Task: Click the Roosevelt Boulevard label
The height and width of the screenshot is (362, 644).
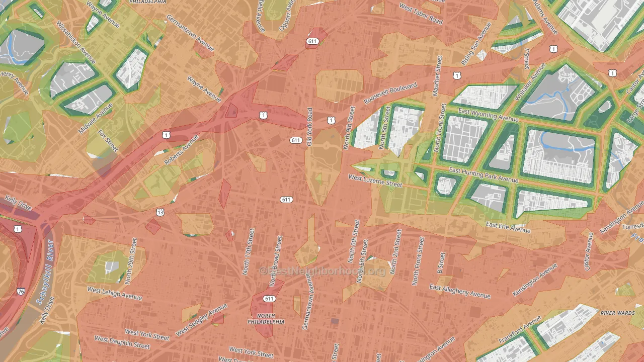Action: point(390,94)
